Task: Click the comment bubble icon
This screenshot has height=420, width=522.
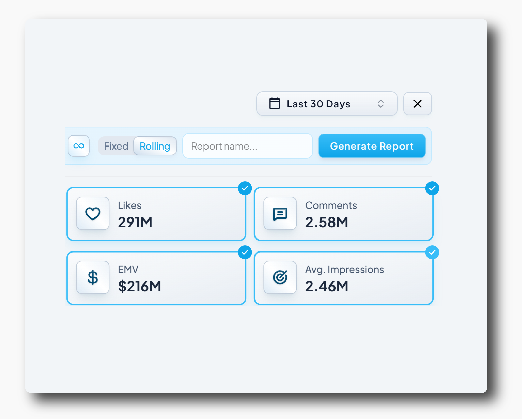Action: (280, 213)
